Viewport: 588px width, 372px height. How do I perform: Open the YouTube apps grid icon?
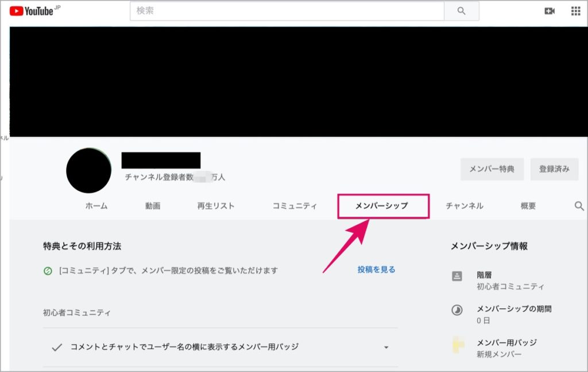pos(575,11)
